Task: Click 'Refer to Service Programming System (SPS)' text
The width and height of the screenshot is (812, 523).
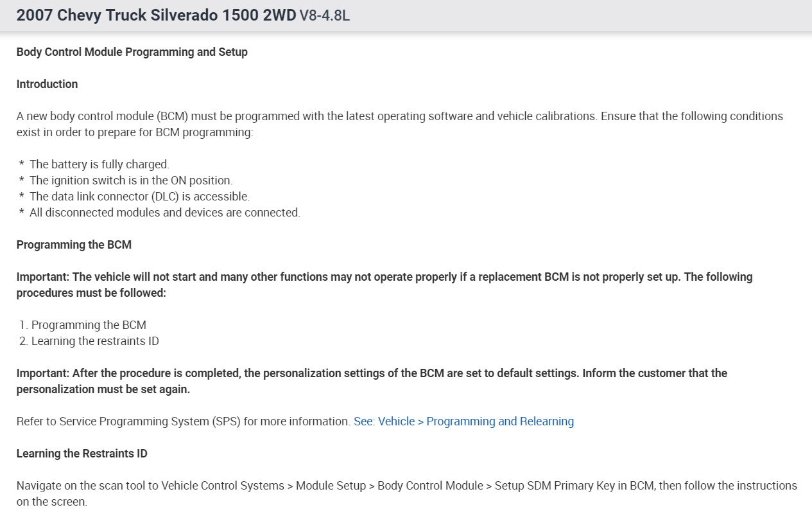Action: pos(183,421)
